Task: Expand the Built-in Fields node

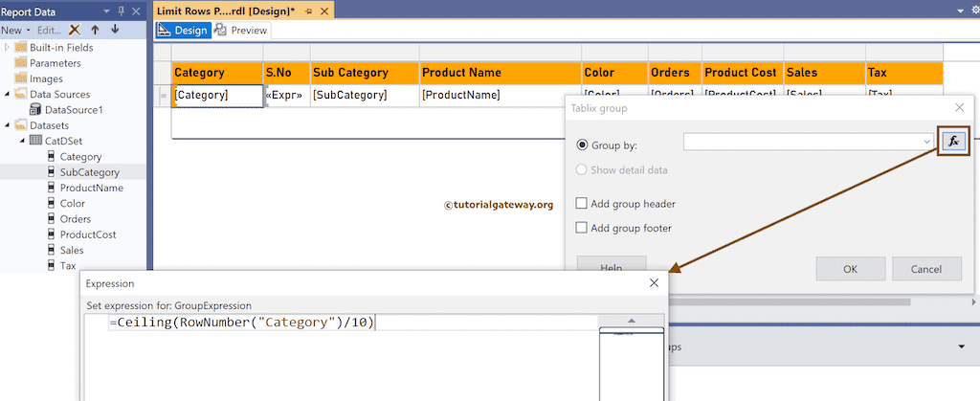Action: 8,48
